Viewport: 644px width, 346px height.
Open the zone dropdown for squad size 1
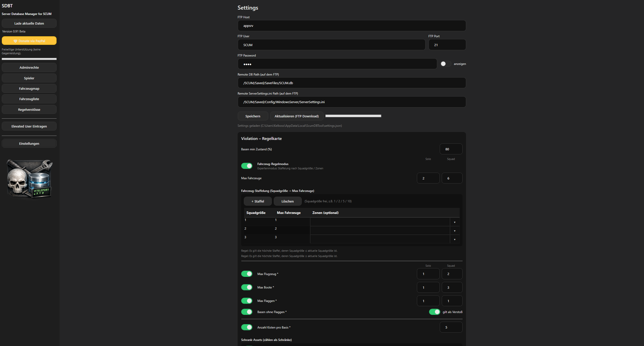point(454,222)
